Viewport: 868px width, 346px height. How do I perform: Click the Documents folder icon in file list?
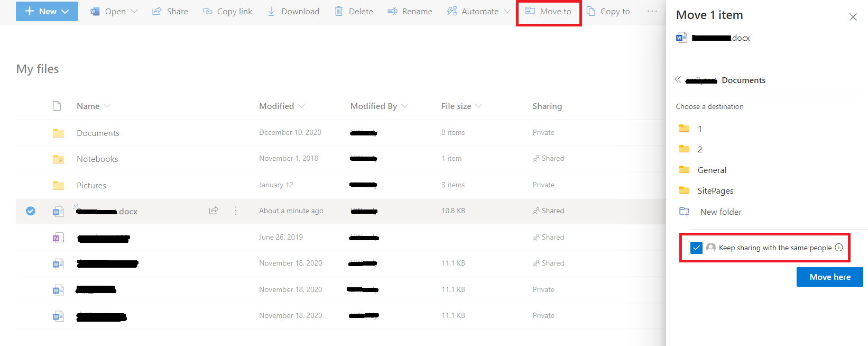[x=58, y=133]
